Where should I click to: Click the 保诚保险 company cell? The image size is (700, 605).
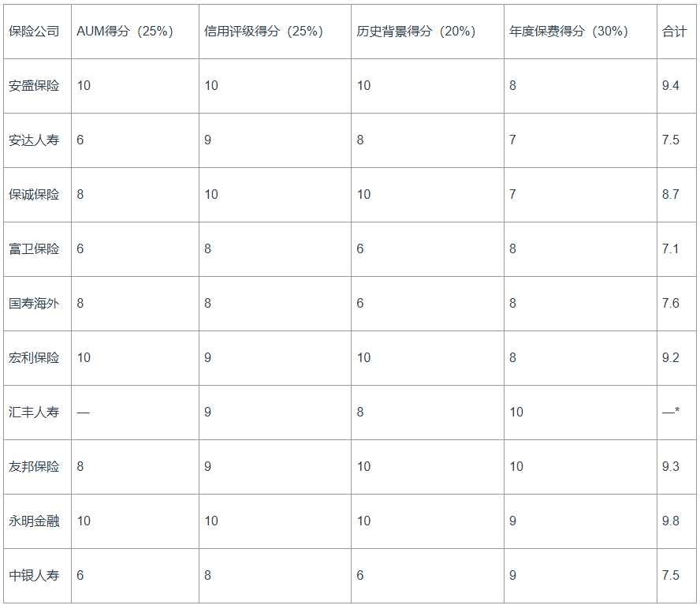tap(34, 194)
